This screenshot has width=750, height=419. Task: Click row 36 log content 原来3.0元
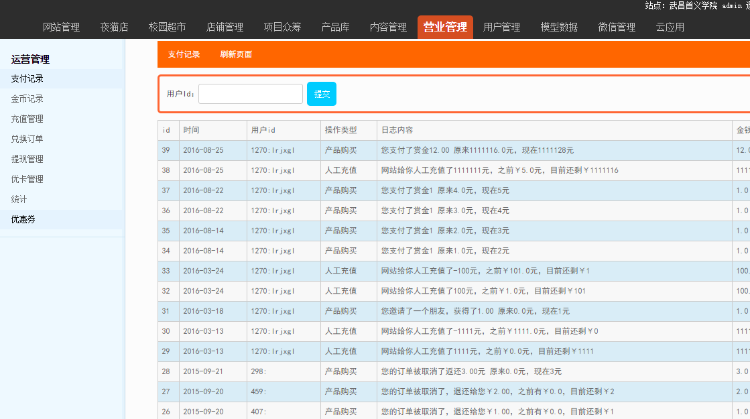445,210
